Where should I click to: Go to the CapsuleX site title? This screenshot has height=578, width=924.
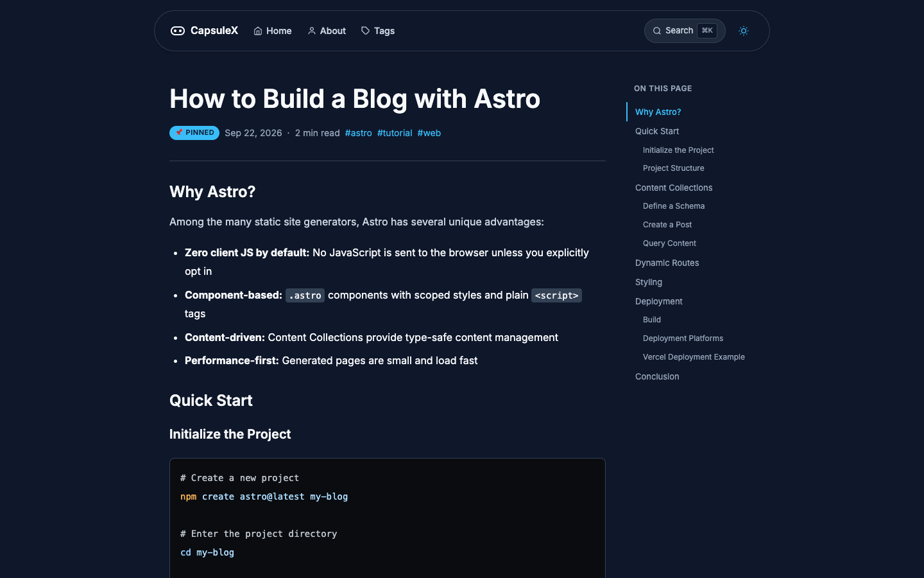(214, 31)
